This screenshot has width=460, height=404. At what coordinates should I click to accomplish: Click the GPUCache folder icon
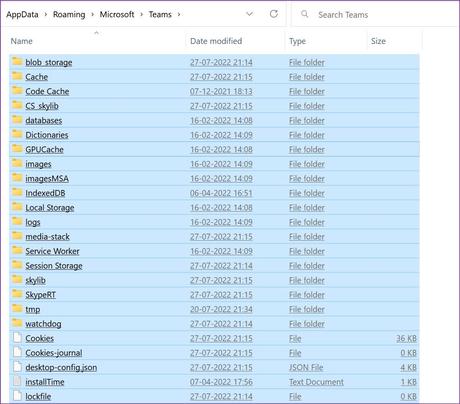[x=17, y=149]
